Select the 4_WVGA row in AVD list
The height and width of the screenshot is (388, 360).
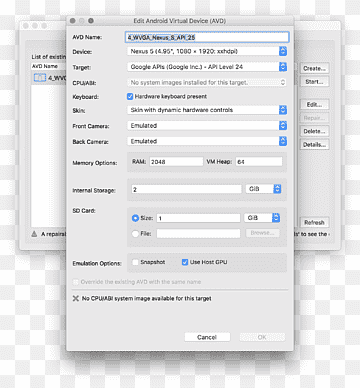49,78
